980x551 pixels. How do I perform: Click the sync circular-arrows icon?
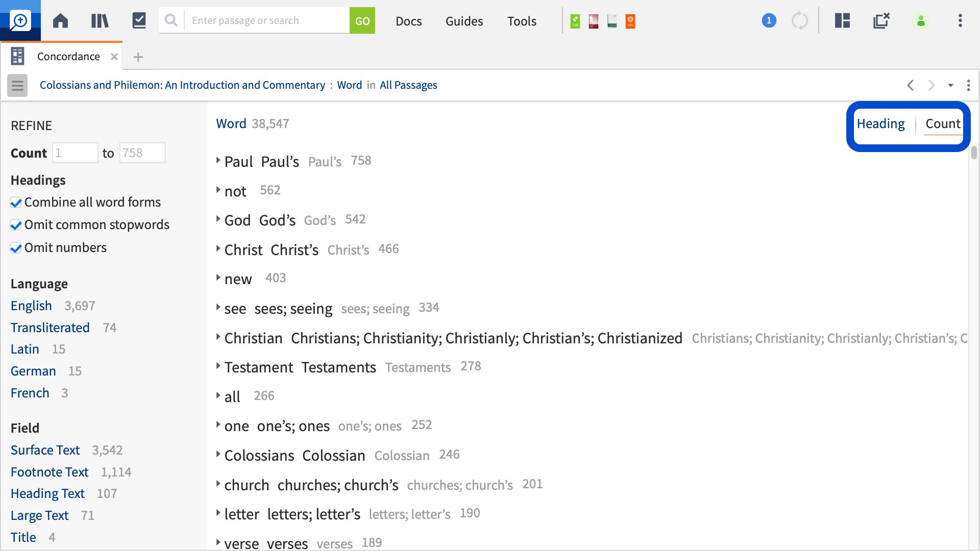pyautogui.click(x=799, y=20)
